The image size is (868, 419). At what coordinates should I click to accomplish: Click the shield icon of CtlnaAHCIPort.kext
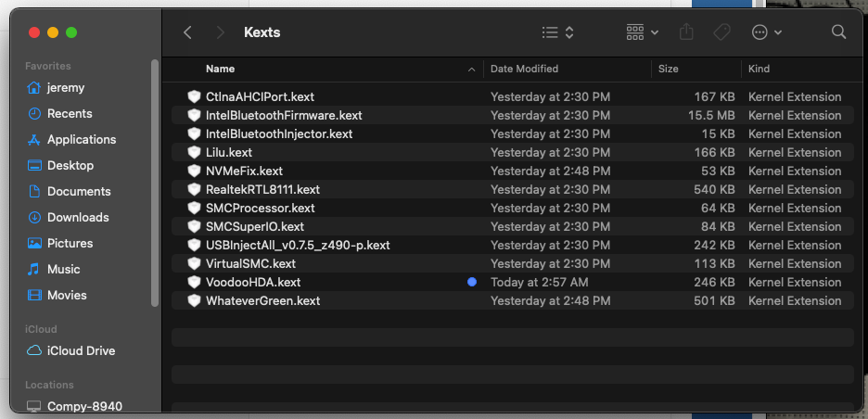pyautogui.click(x=194, y=96)
